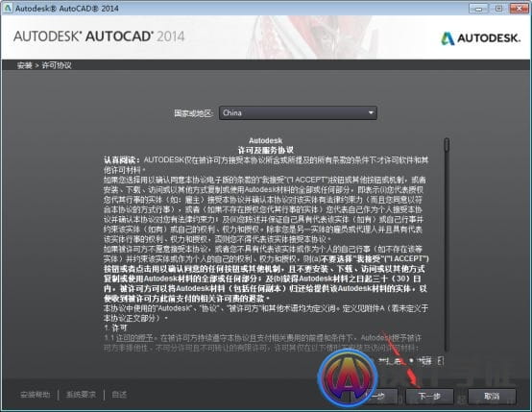Click the AutoCAD icon in the title bar
This screenshot has height=412, width=532.
point(7,8)
